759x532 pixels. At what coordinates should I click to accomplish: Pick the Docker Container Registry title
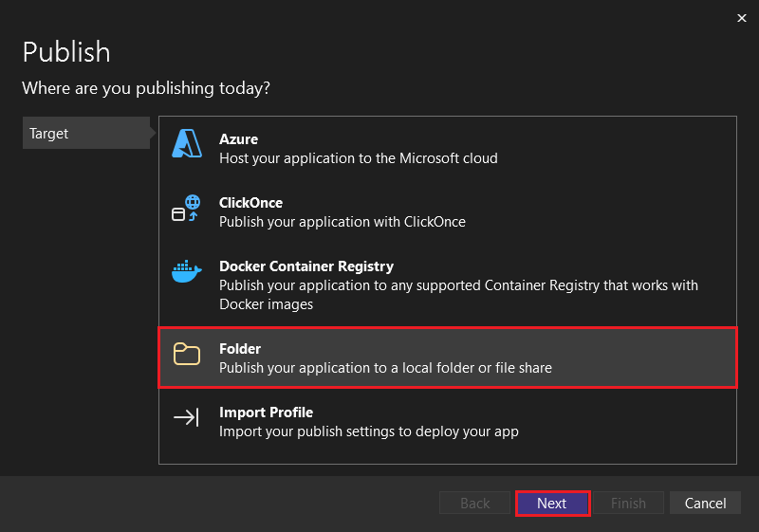(306, 266)
